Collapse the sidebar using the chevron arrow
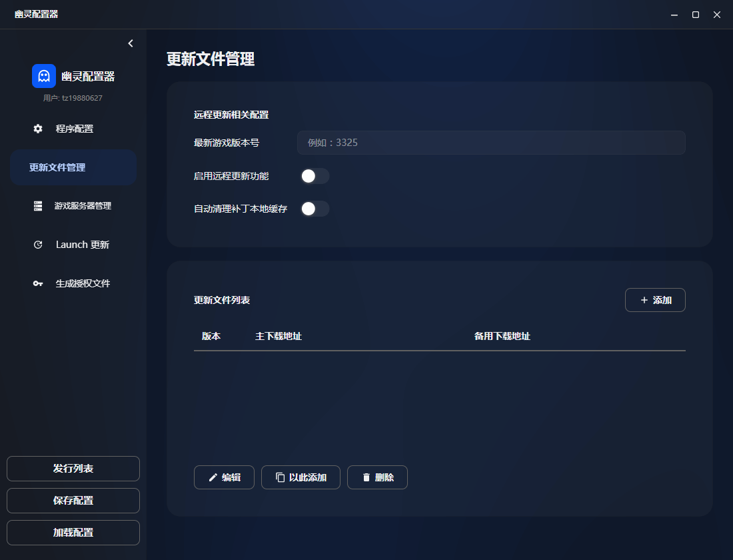The height and width of the screenshot is (560, 733). click(x=130, y=43)
